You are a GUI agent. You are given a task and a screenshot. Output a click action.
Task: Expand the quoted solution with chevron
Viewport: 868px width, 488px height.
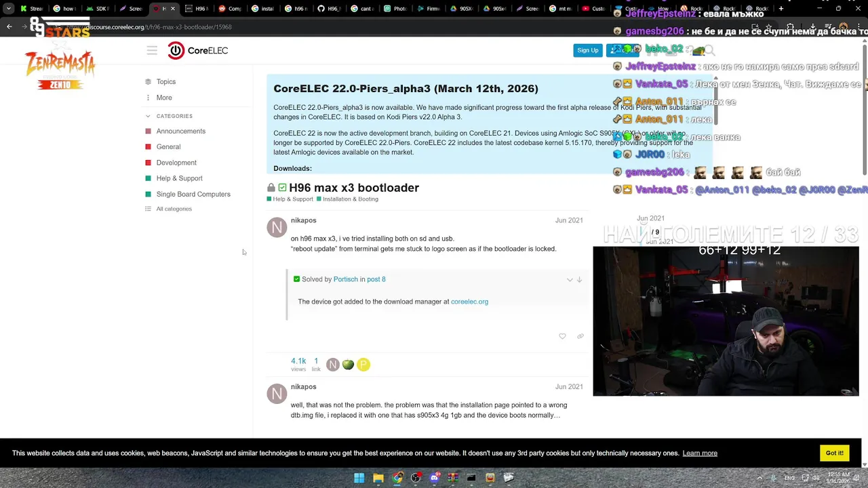click(x=570, y=279)
